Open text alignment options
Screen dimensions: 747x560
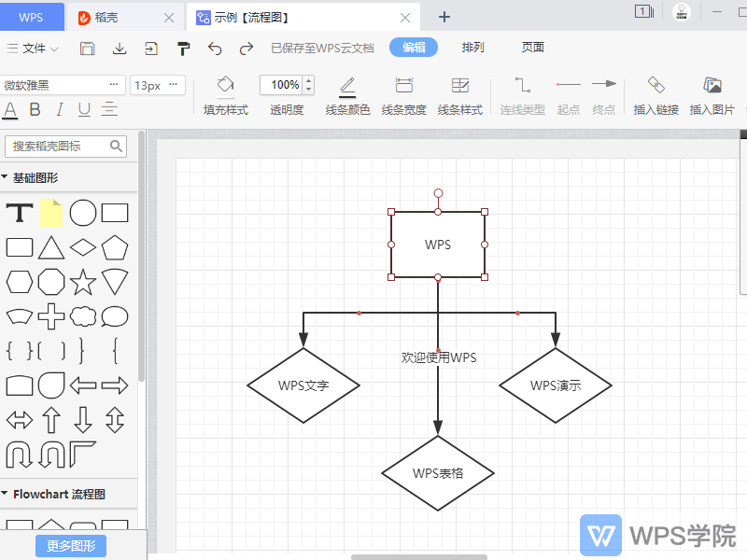tap(109, 109)
